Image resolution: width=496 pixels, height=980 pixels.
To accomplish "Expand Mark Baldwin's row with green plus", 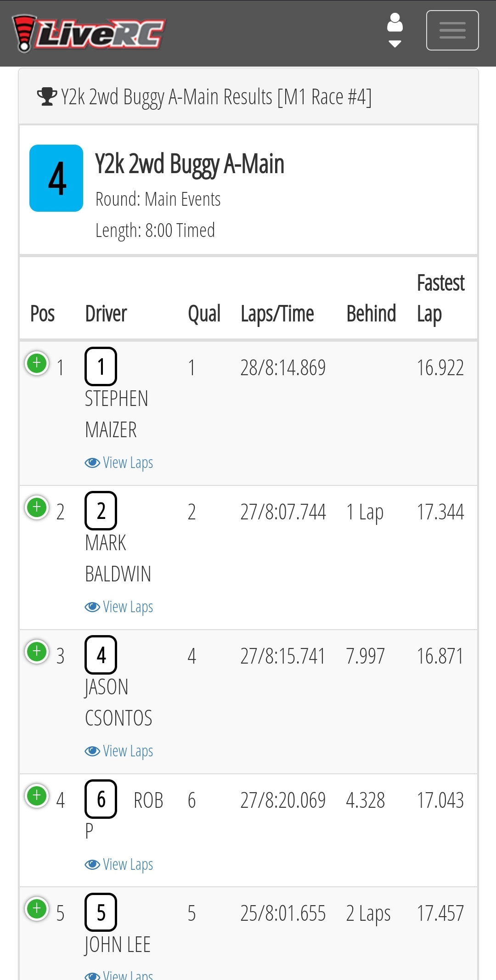I will [x=37, y=507].
